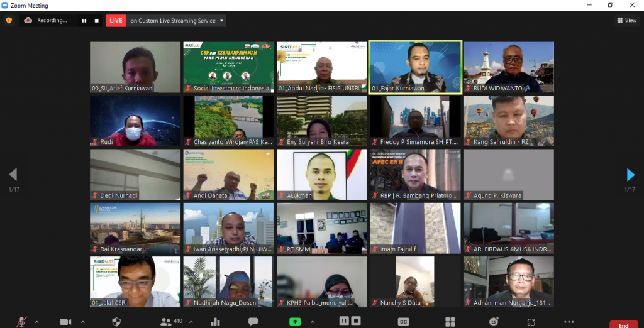Open the Closed Caption CC icon

point(403,322)
